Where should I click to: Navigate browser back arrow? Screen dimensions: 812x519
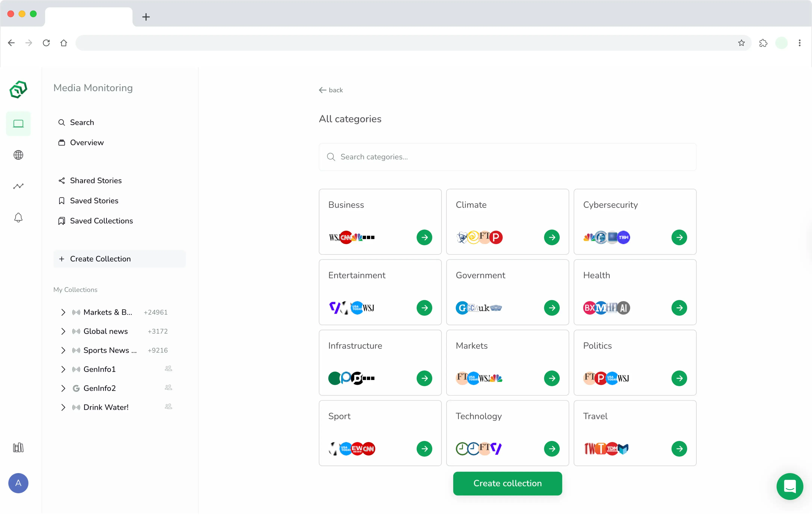pyautogui.click(x=11, y=43)
